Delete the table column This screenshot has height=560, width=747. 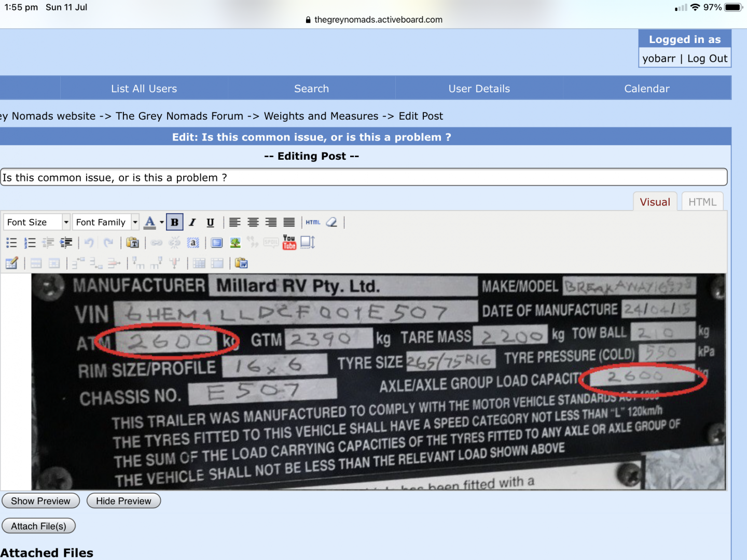[x=174, y=263]
